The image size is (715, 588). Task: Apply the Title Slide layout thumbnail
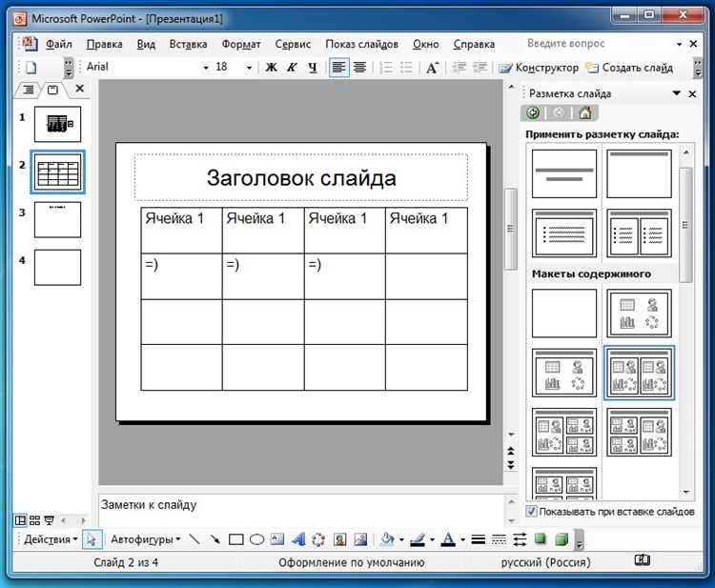[x=564, y=173]
